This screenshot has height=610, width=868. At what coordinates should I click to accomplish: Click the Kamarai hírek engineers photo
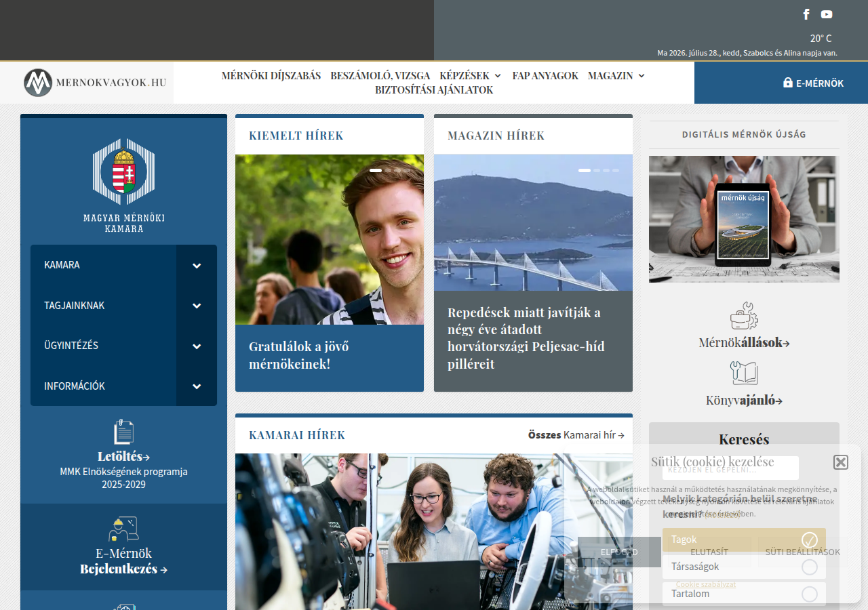[434, 531]
